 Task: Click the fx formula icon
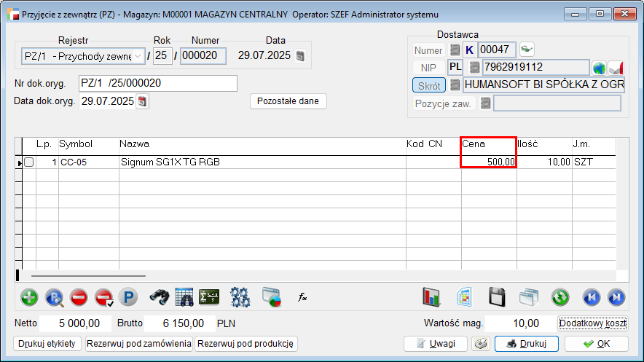pos(302,297)
